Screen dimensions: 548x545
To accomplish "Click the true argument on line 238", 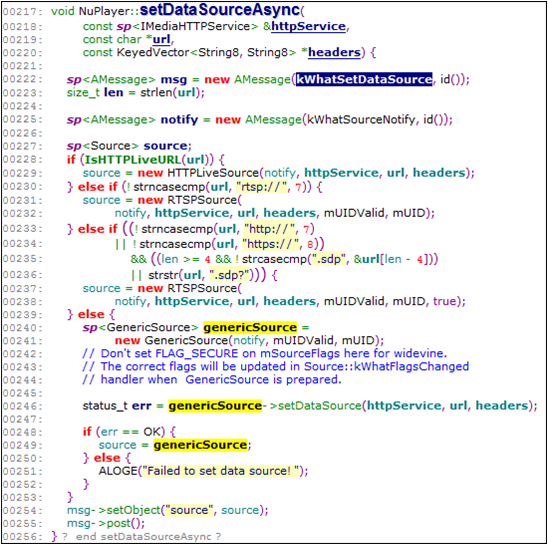I will [445, 301].
